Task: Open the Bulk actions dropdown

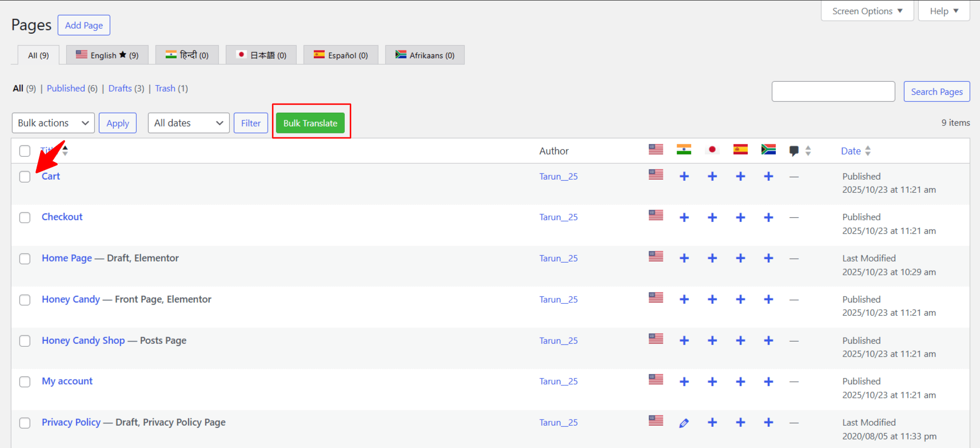Action: [x=53, y=123]
